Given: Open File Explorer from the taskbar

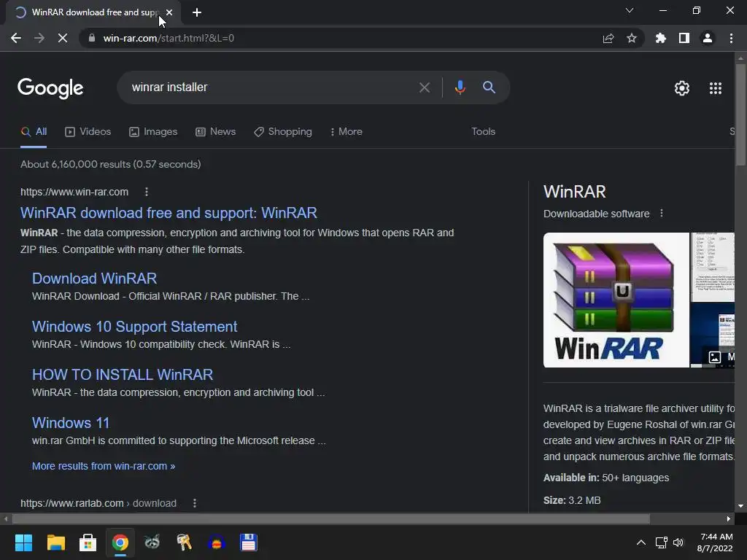Looking at the screenshot, I should click(55, 542).
